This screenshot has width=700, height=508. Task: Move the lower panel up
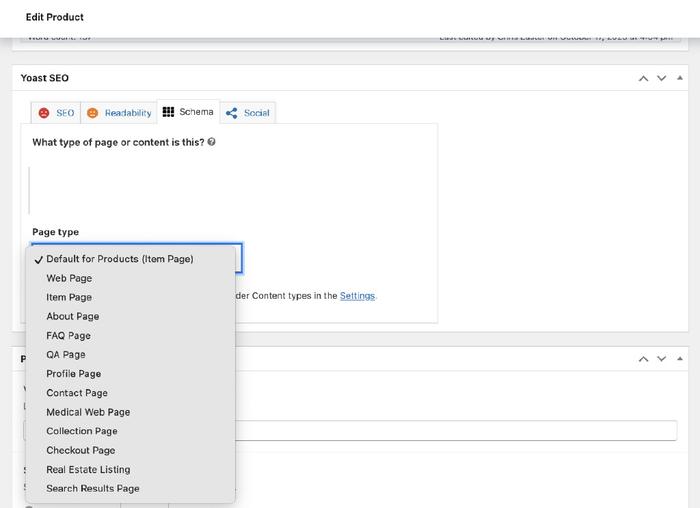pos(643,358)
